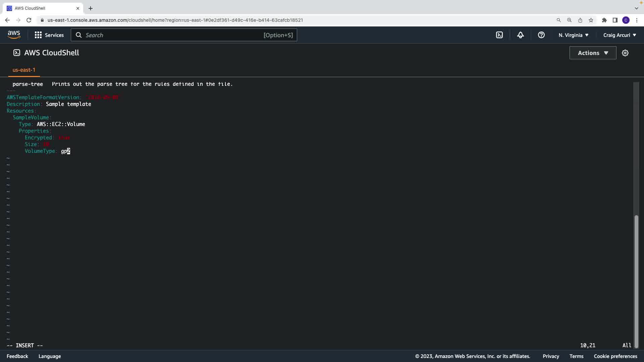Expand the Craig Arcuri account menu

tap(619, 35)
